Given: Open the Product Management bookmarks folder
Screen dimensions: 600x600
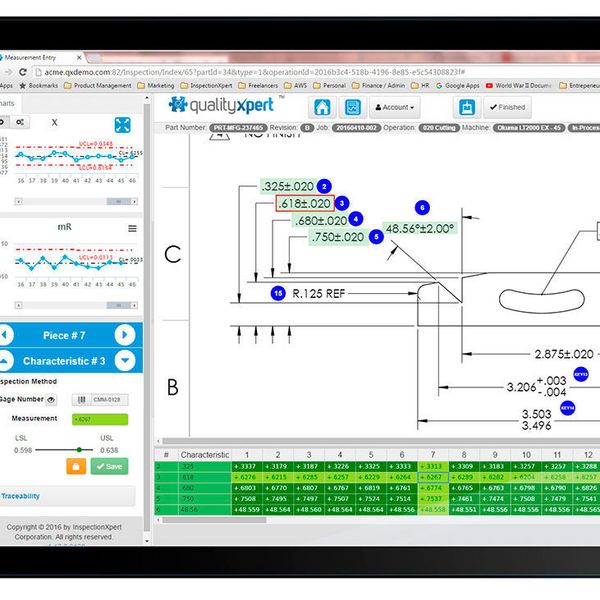Looking at the screenshot, I should (98, 85).
